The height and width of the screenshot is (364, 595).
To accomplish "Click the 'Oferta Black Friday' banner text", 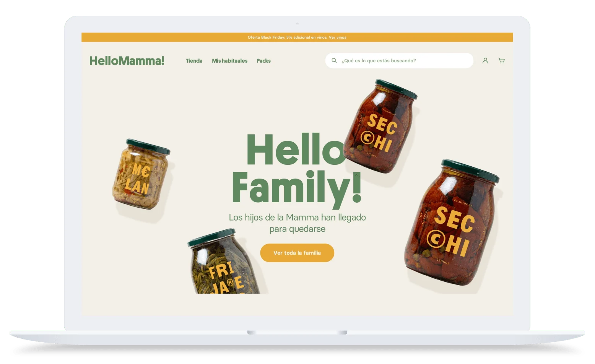I will click(267, 37).
